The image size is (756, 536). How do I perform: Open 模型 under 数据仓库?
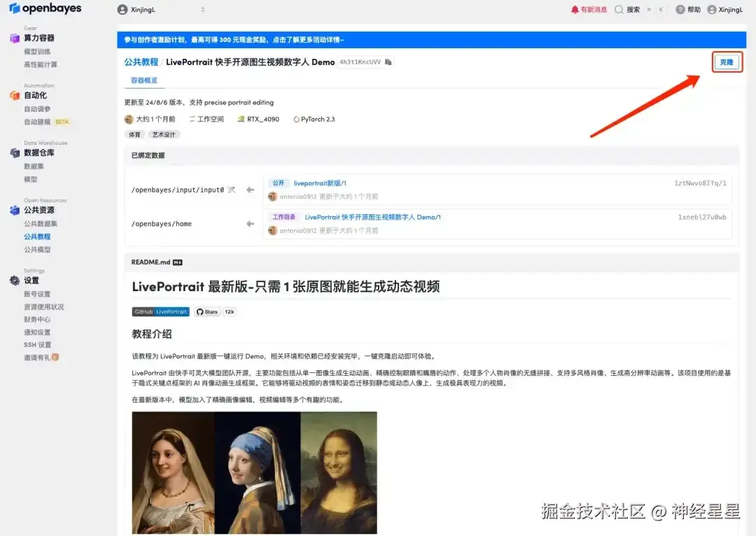[x=30, y=179]
